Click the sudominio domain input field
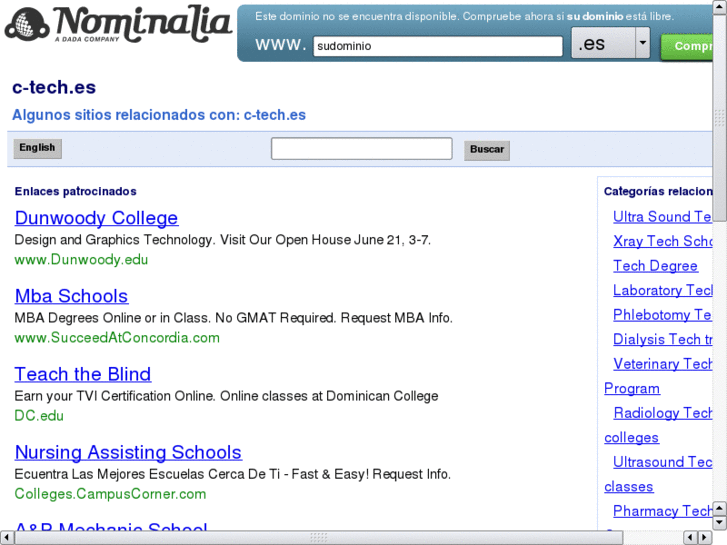Viewport: 727px width, 545px height. (x=438, y=46)
